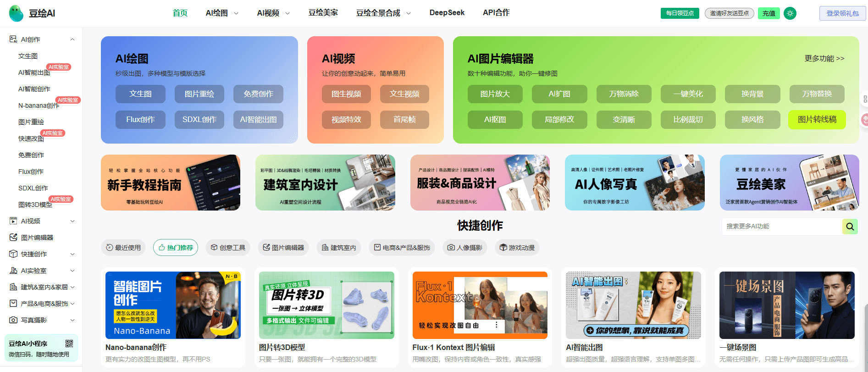Select the 游戏动漫 category filter
The image size is (868, 372).
click(517, 248)
